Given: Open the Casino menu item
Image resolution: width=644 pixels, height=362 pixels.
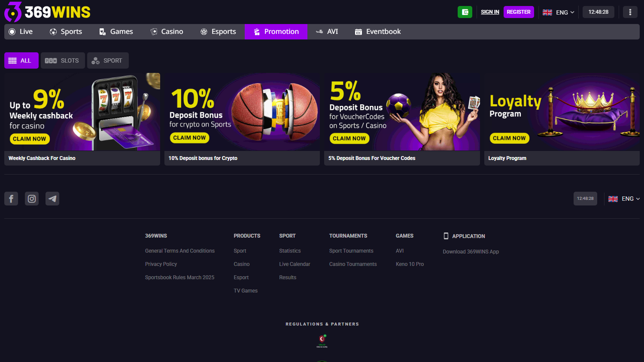Looking at the screenshot, I should point(167,31).
